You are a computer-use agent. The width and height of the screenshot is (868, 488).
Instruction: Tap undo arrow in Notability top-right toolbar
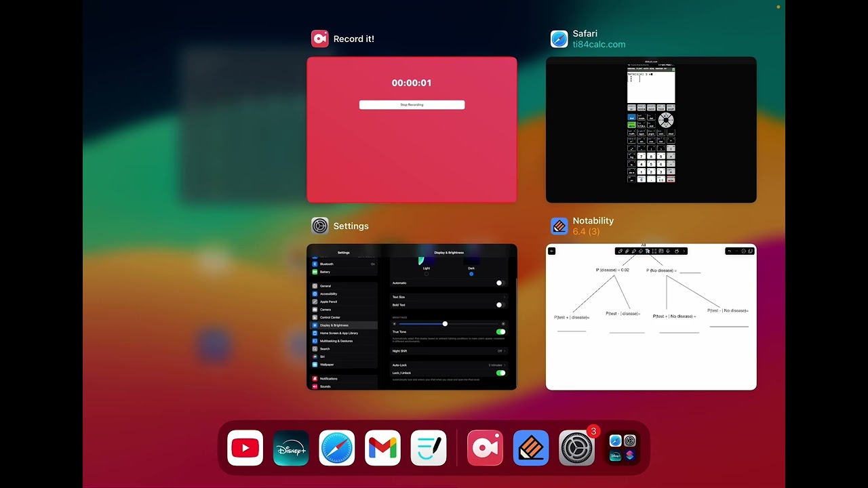point(729,251)
